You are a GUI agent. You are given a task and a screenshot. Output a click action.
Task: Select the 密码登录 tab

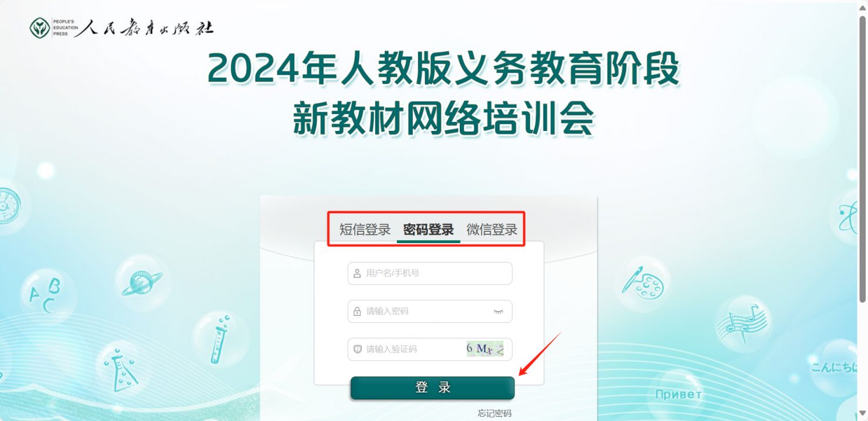(x=428, y=230)
